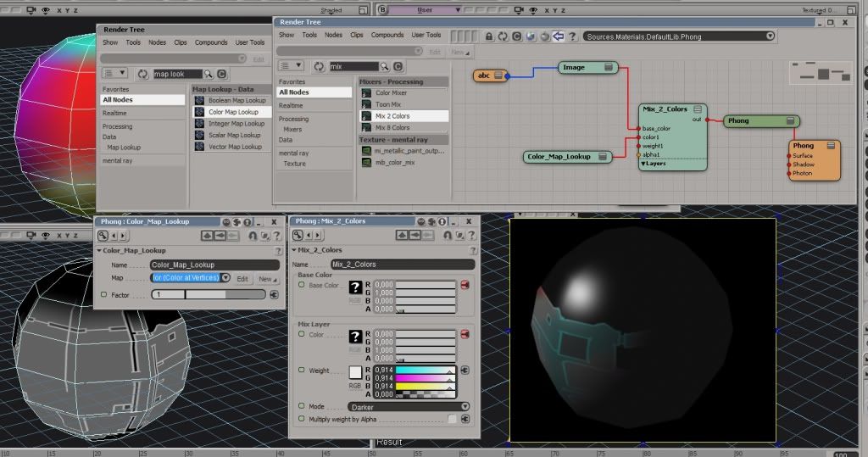Expand Layers on the Mix_2_Colors node

643,164
